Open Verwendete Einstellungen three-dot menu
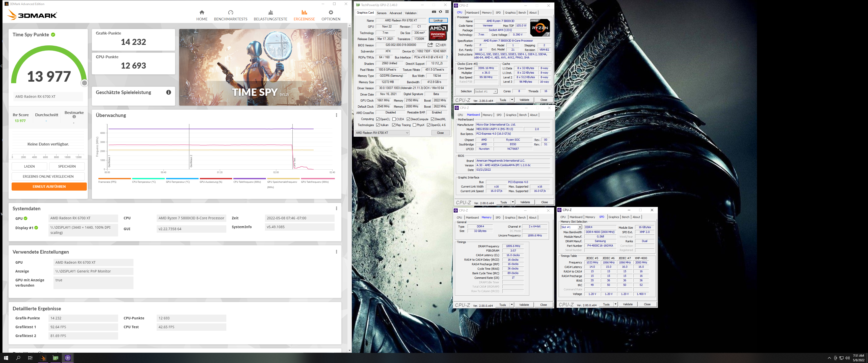This screenshot has width=868, height=363. click(336, 252)
